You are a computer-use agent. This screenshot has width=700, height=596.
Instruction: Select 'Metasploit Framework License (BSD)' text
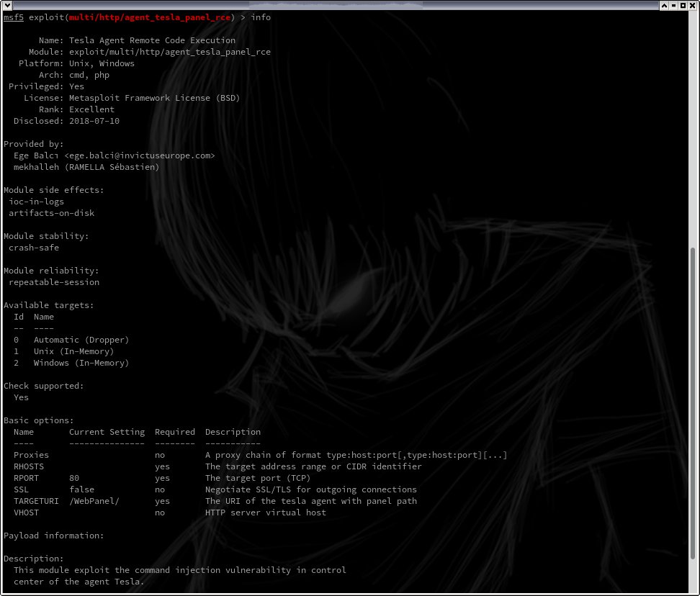(154, 98)
